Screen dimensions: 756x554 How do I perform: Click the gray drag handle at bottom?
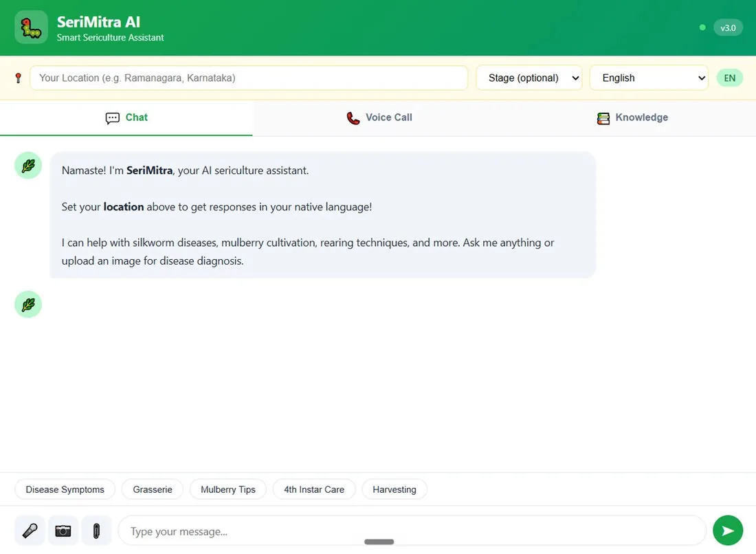coord(379,542)
